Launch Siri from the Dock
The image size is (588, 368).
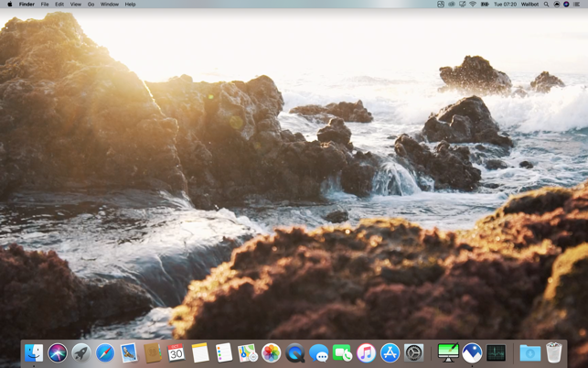[x=58, y=352]
